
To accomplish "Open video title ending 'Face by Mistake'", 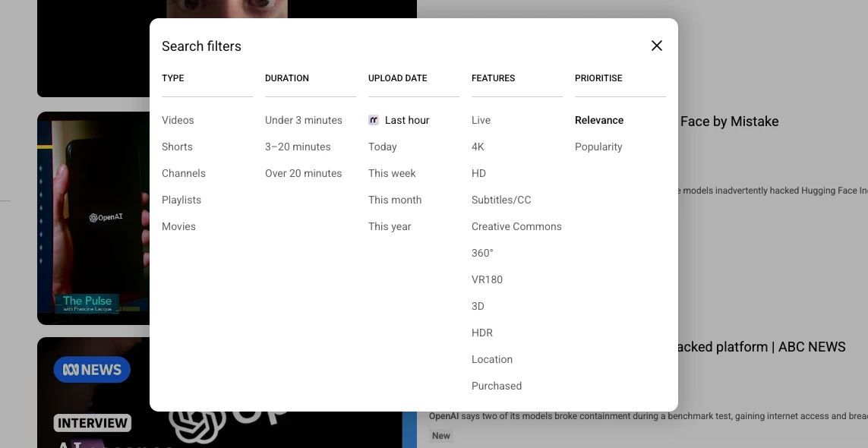I will (729, 121).
